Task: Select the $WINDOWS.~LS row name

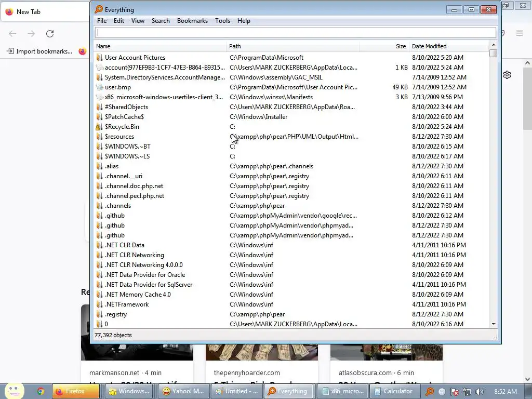Action: [127, 156]
